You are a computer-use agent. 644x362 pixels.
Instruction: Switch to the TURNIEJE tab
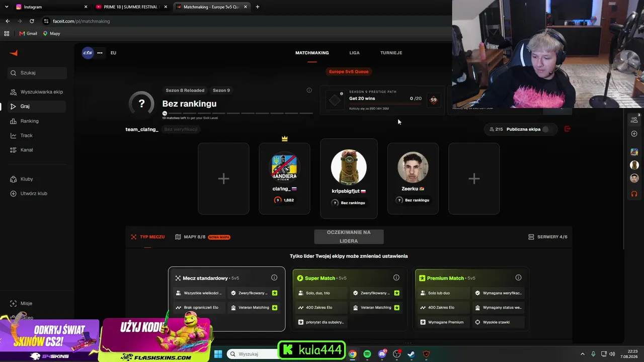pos(391,53)
